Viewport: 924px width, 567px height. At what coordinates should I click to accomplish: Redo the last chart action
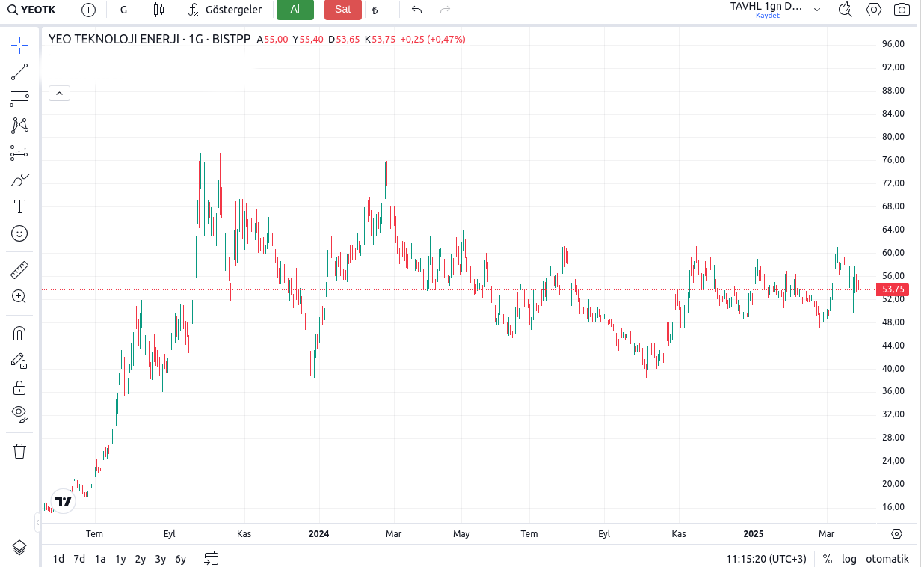[x=445, y=10]
